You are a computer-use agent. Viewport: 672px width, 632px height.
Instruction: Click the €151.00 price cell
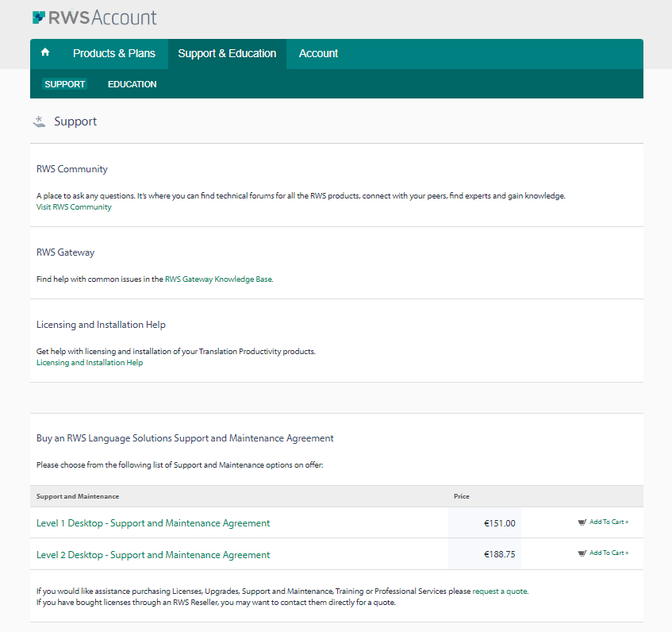[485, 523]
